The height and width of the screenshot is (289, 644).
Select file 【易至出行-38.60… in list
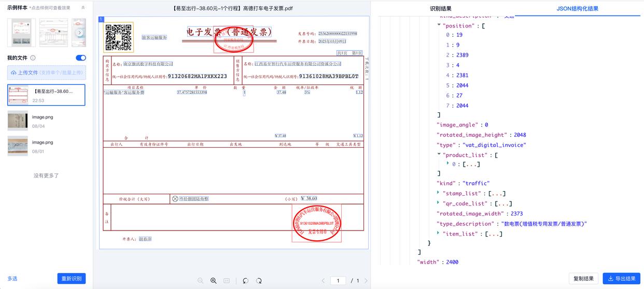point(46,95)
